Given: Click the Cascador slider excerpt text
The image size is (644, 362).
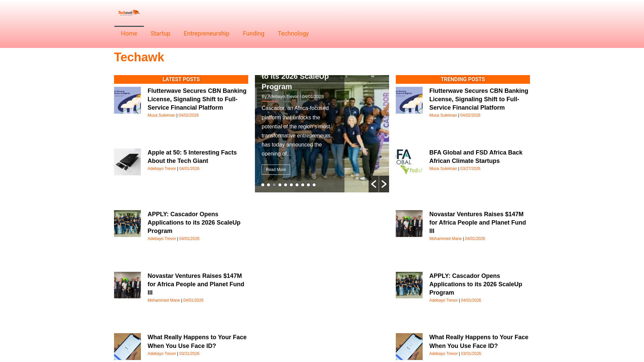Looking at the screenshot, I should click(x=297, y=131).
